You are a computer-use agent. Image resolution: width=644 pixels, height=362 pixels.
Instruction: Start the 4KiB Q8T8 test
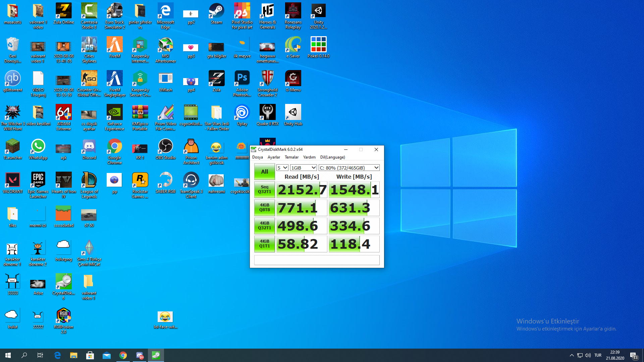click(x=264, y=207)
